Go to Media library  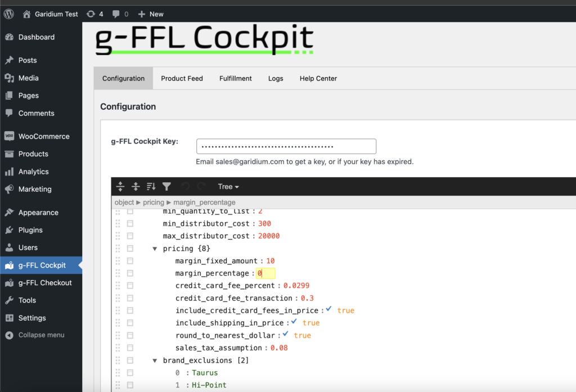[x=28, y=78]
